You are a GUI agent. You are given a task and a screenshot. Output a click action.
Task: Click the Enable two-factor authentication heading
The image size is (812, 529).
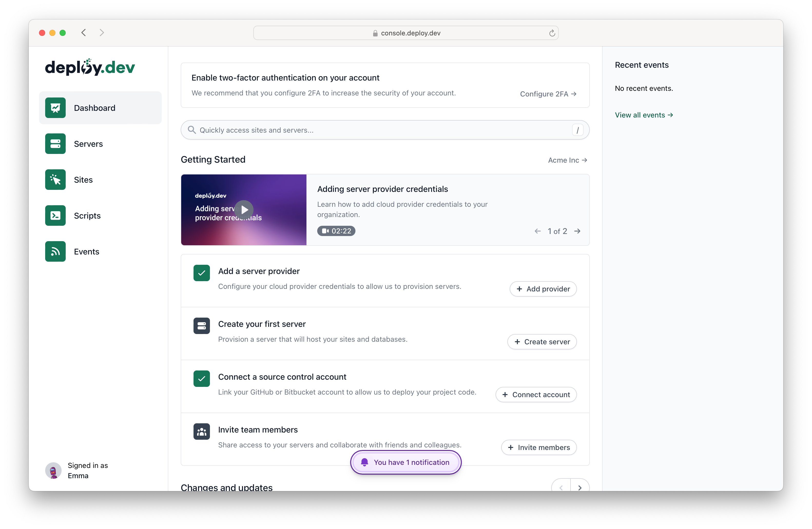285,78
